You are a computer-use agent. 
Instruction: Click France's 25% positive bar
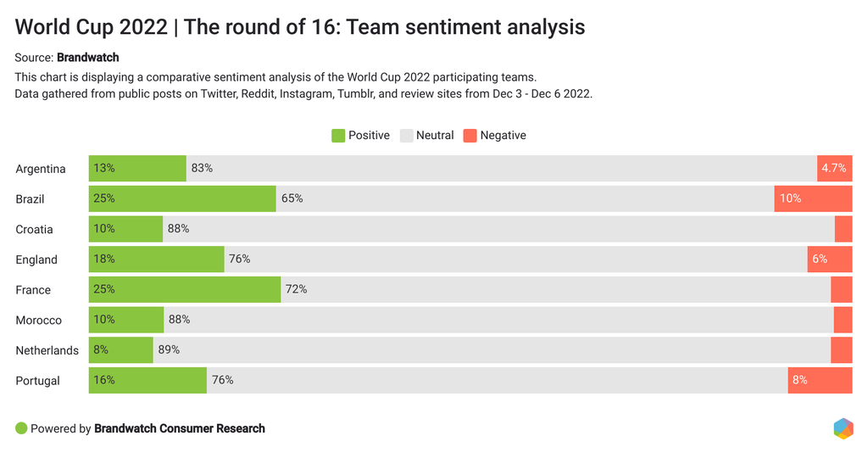185,289
